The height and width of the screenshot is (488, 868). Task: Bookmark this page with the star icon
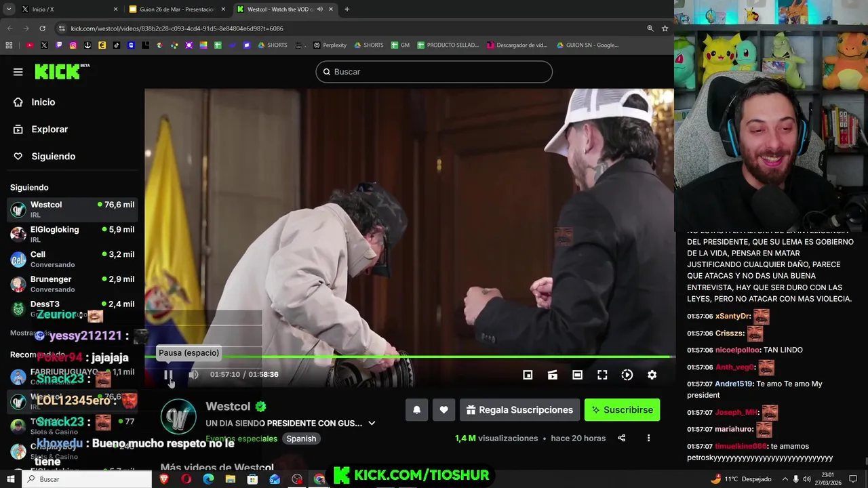pyautogui.click(x=665, y=28)
